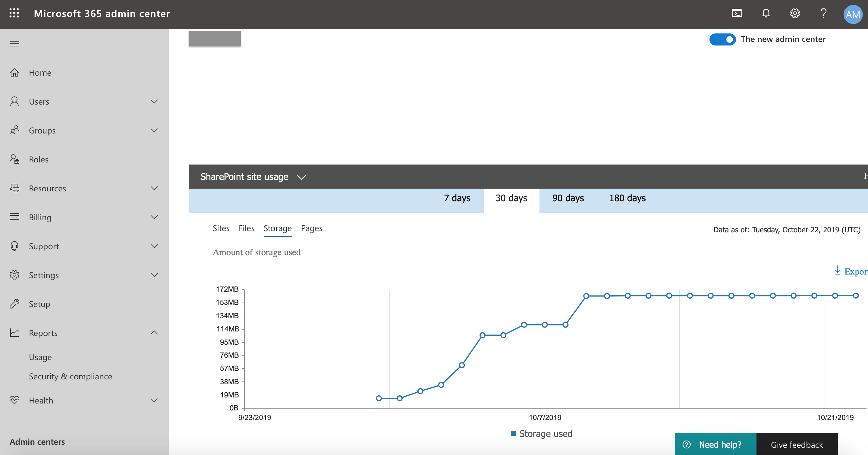Click the Groups people icon
The image size is (868, 455).
14,130
